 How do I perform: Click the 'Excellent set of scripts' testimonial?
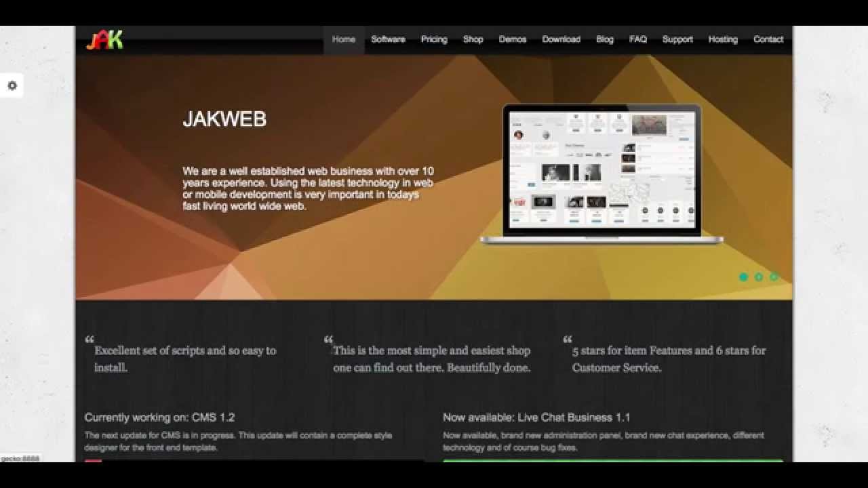185,359
